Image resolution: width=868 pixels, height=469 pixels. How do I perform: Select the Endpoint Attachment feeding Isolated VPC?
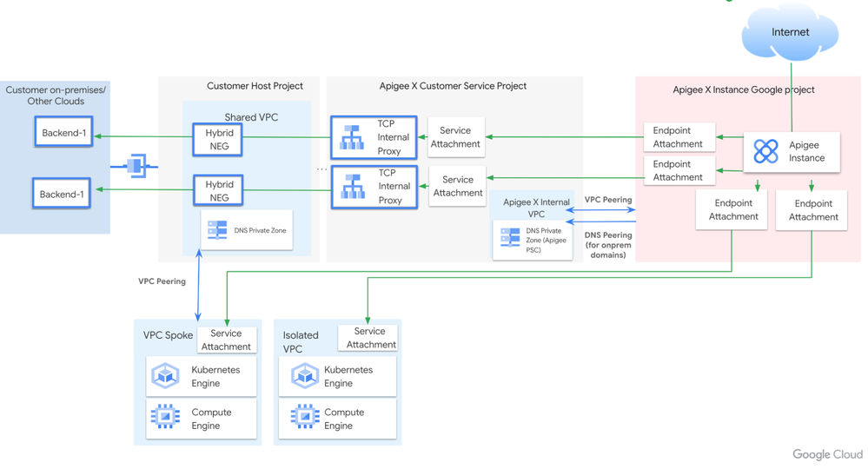pyautogui.click(x=812, y=210)
